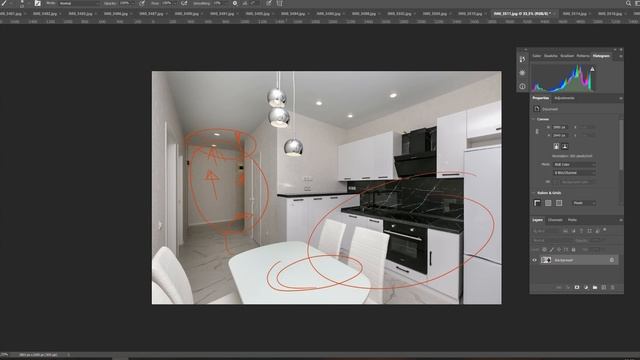Image resolution: width=640 pixels, height=360 pixels.
Task: Select the Layers tab
Action: pyautogui.click(x=538, y=220)
